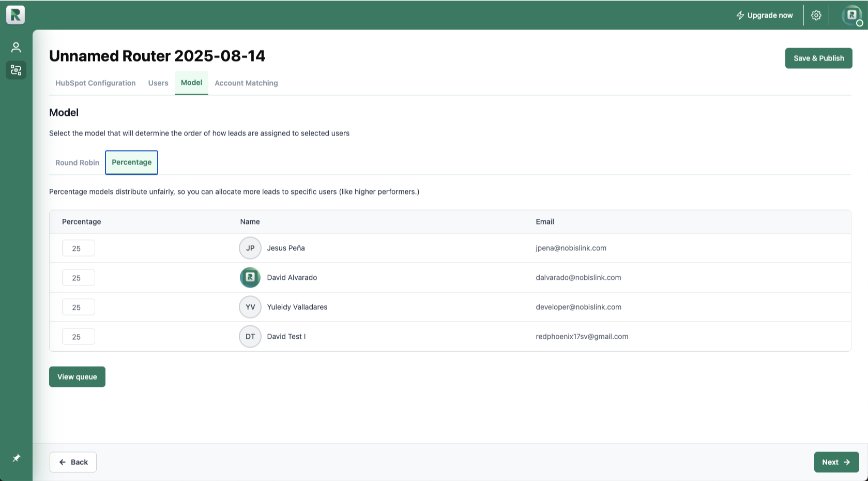Click the Next button
868x481 pixels.
click(x=836, y=462)
